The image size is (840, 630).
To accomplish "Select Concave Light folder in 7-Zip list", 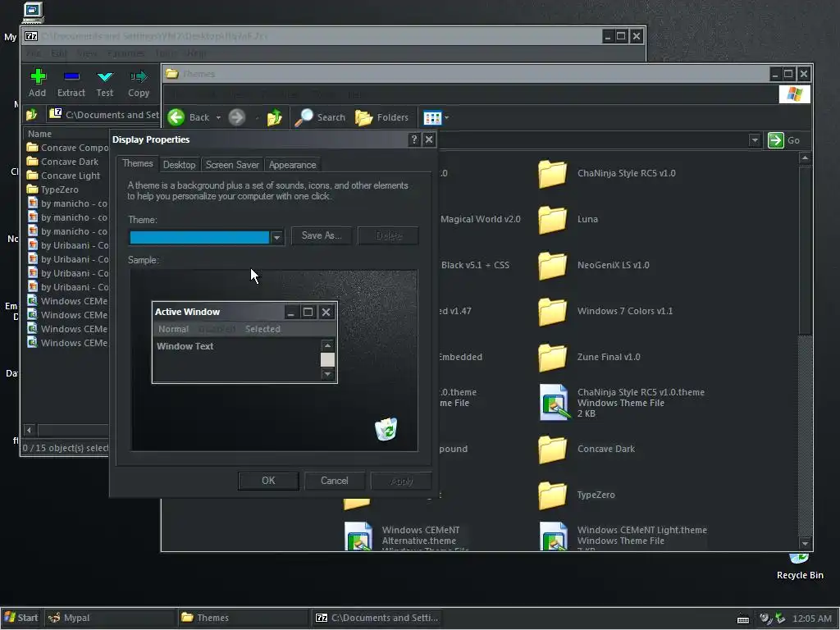I will [63, 176].
